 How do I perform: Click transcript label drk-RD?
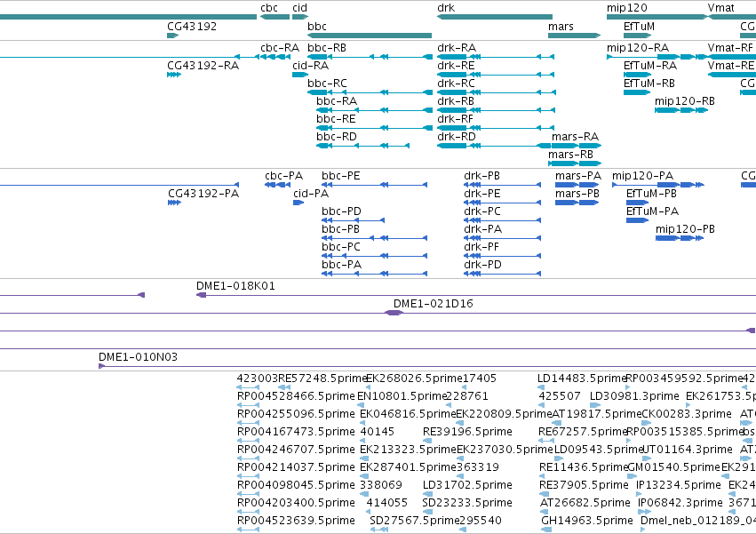[x=456, y=137]
